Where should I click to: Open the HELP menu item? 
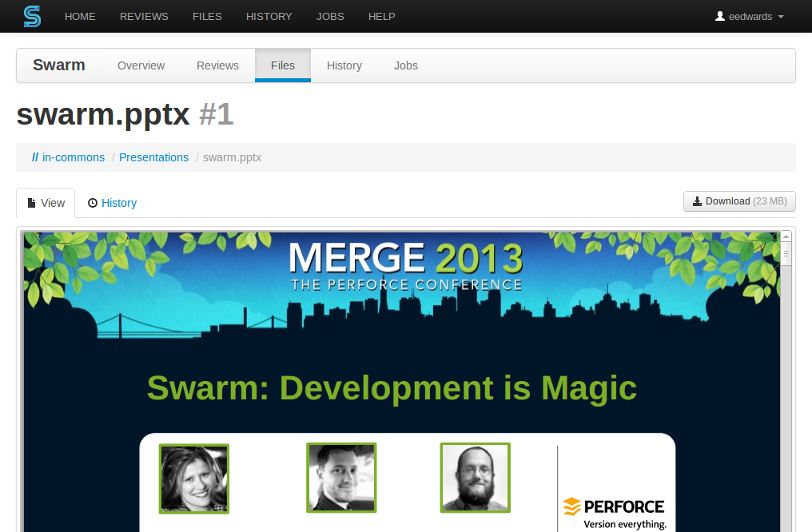(x=382, y=17)
